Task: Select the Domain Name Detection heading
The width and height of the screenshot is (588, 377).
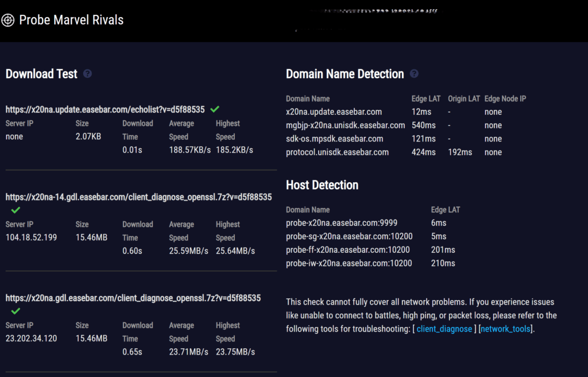Action: (x=345, y=74)
